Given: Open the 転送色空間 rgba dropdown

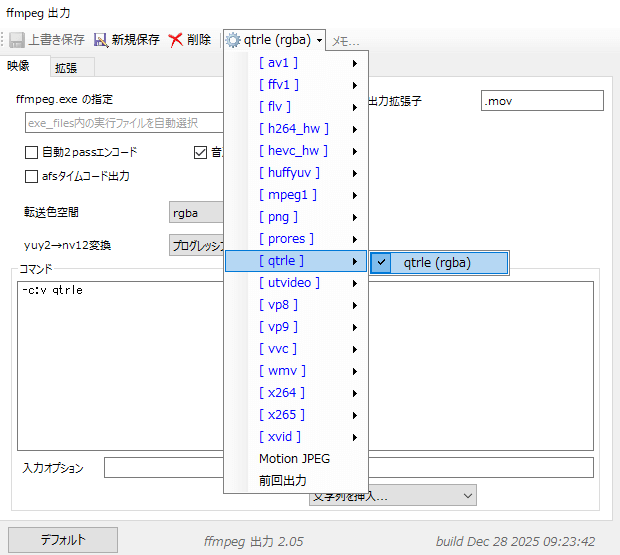Looking at the screenshot, I should (196, 213).
